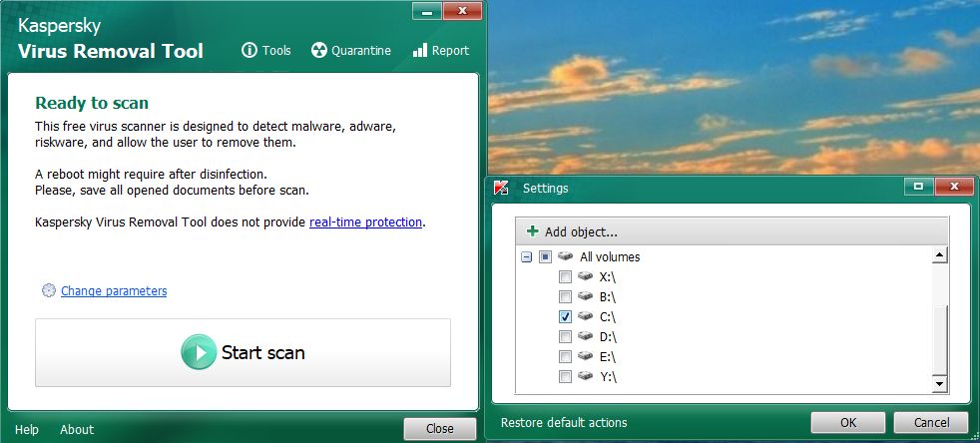Click the X:\ drive icon
Screen dimensions: 980x443
click(585, 276)
